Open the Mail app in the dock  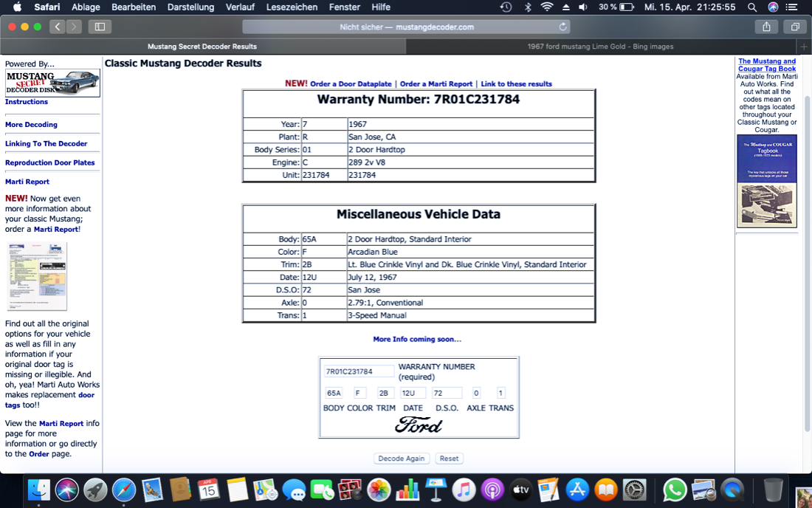click(x=152, y=490)
